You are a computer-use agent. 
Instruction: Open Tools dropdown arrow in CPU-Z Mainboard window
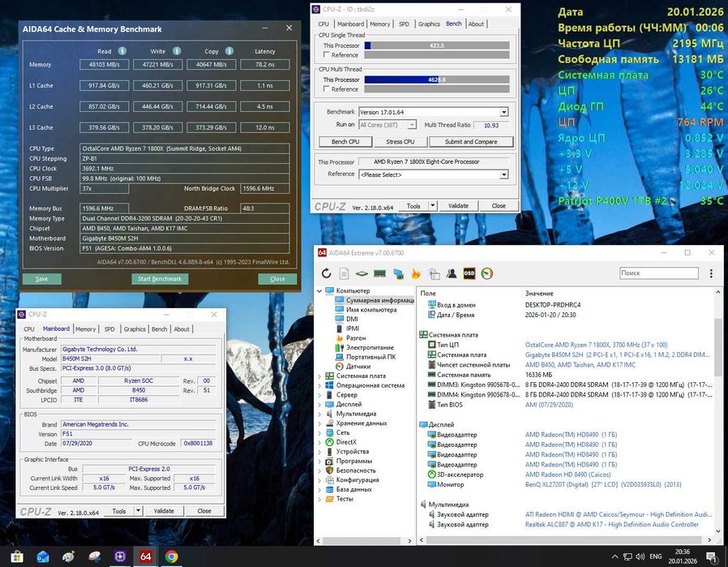138,511
